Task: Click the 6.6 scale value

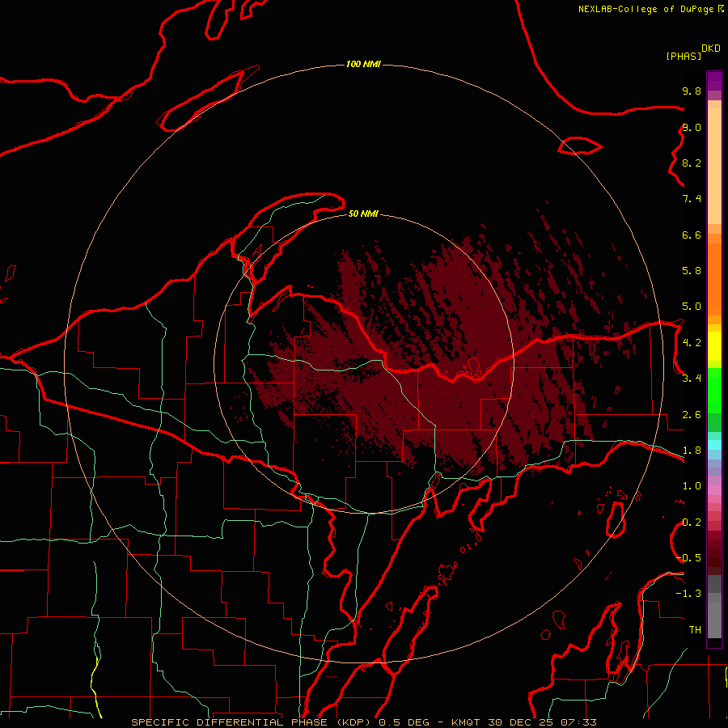Action: coord(692,235)
